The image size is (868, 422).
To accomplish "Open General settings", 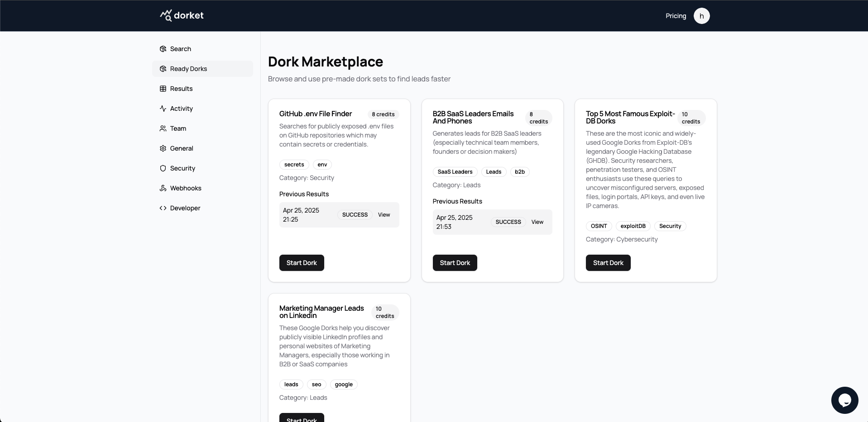I will 202,148.
